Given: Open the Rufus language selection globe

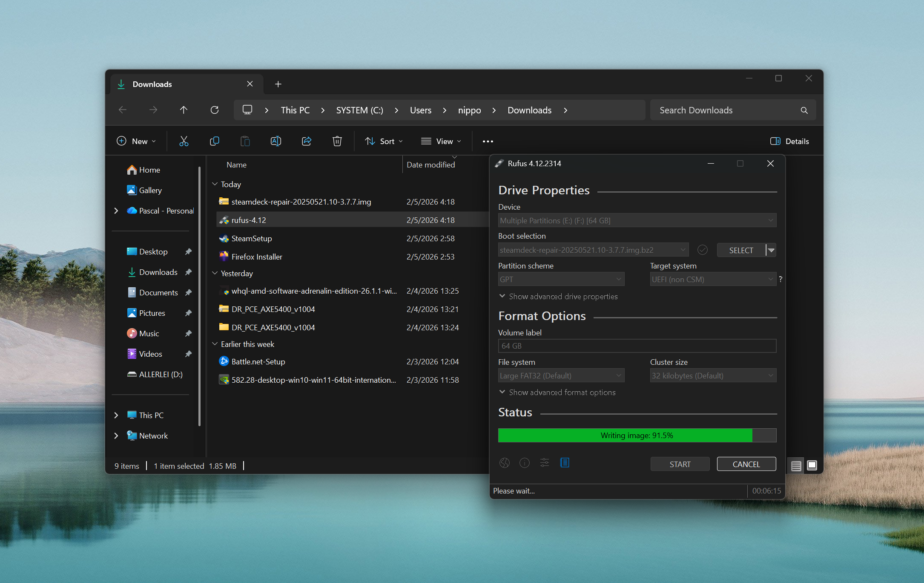Looking at the screenshot, I should click(505, 463).
